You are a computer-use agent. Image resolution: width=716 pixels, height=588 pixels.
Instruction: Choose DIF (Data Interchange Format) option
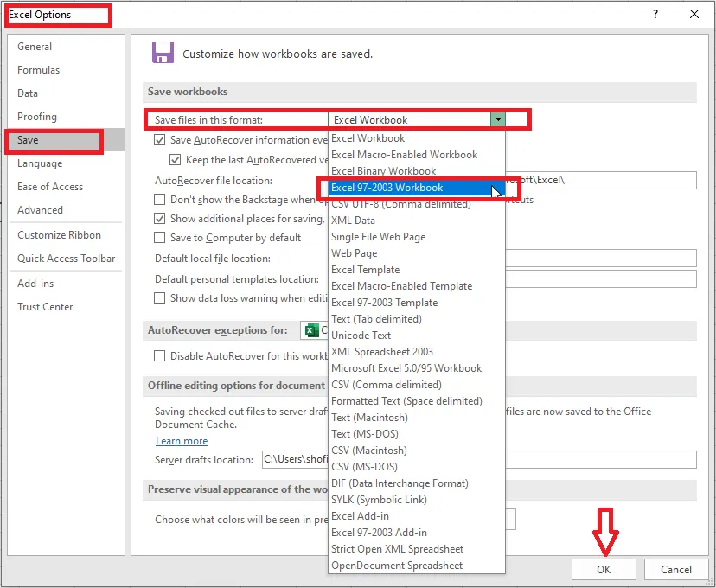point(417,483)
